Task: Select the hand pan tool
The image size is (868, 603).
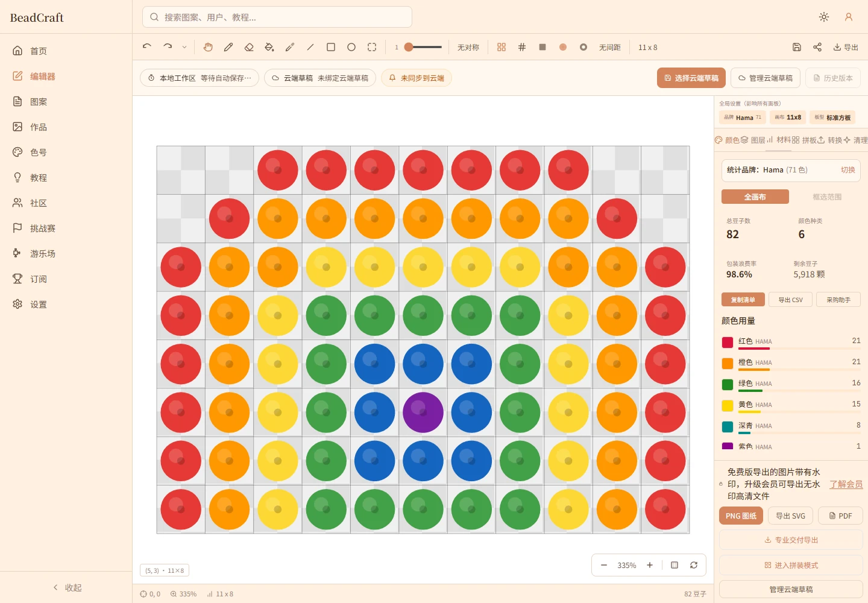Action: point(208,47)
